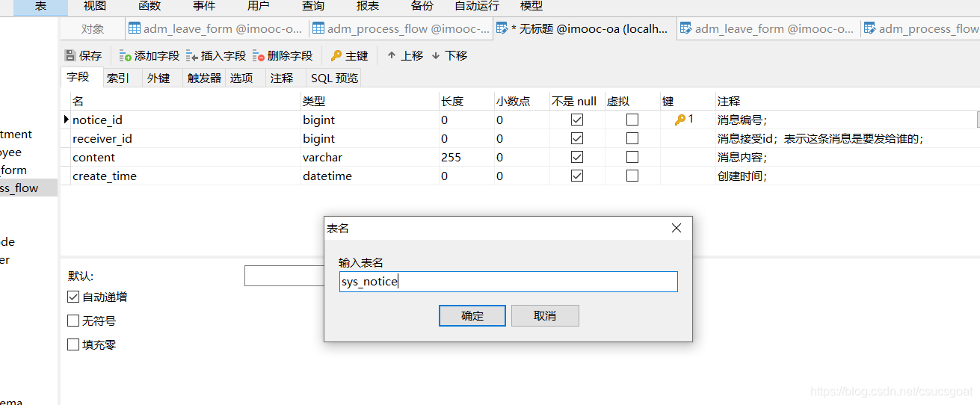Click the 创建时间； comment cell
The image size is (980, 405).
point(847,176)
